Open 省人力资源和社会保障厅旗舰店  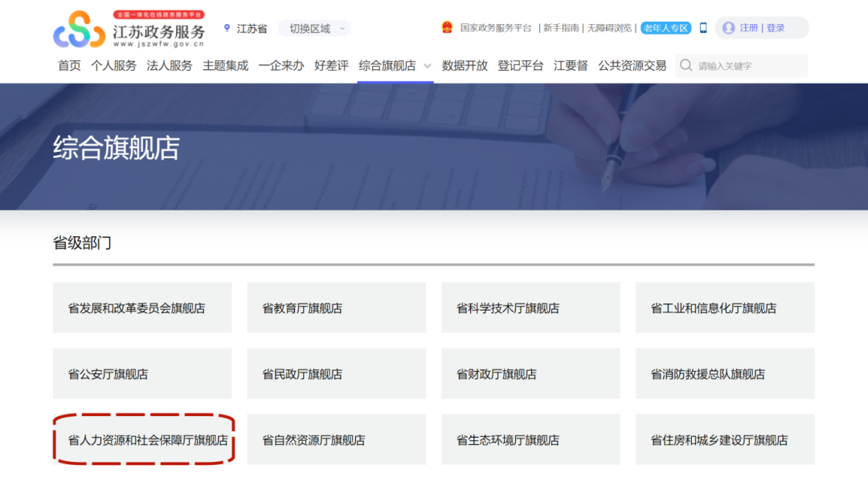(x=143, y=440)
